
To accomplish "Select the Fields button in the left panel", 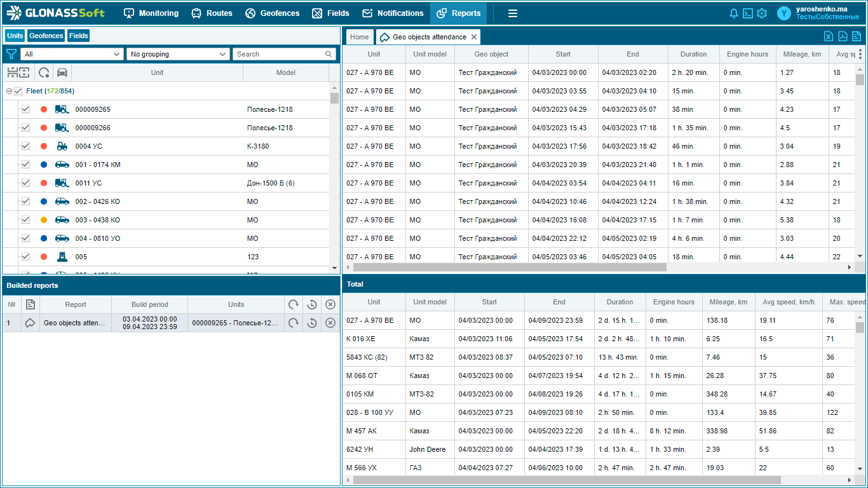I will (79, 36).
